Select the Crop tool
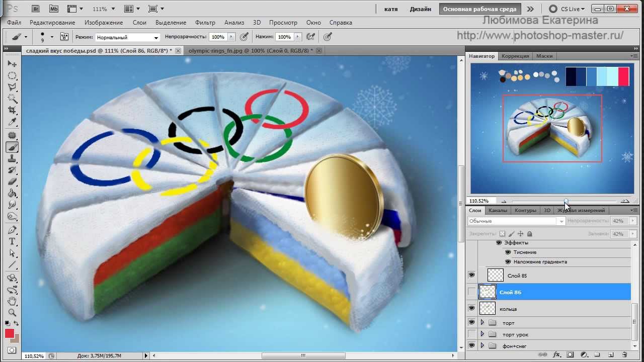Viewport: 644px width, 362px height. coord(12,110)
